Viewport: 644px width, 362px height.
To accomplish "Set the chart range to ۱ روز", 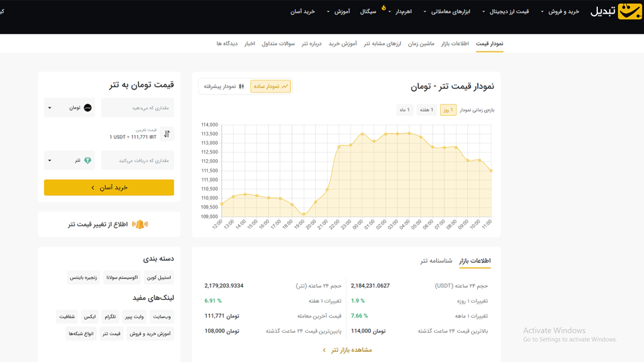I will (448, 110).
